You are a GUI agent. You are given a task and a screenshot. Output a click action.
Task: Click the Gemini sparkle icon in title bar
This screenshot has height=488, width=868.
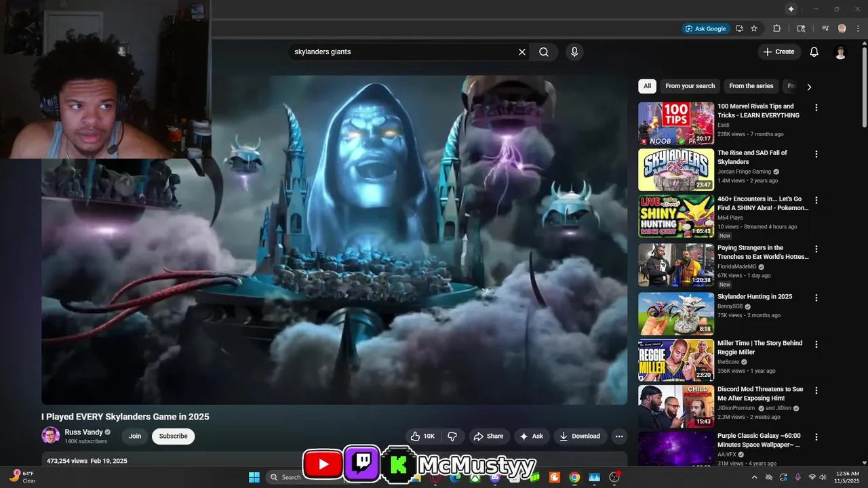pyautogui.click(x=791, y=9)
